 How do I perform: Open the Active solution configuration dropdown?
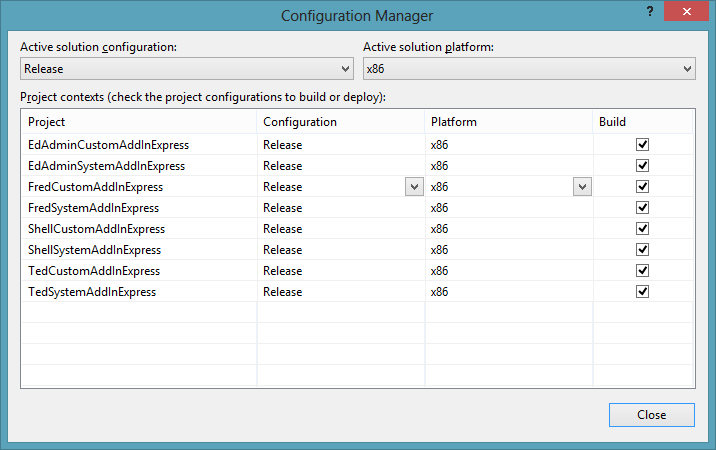pyautogui.click(x=187, y=69)
